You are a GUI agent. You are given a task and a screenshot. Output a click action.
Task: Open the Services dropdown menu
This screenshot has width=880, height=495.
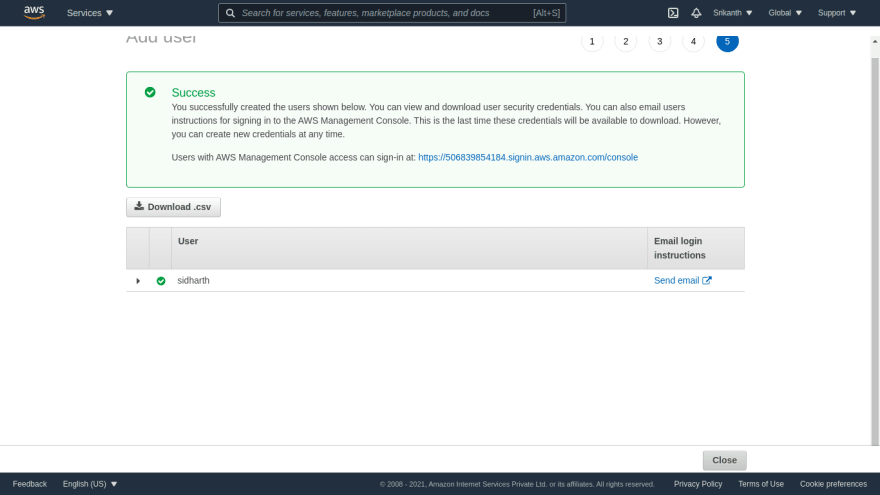click(x=90, y=13)
